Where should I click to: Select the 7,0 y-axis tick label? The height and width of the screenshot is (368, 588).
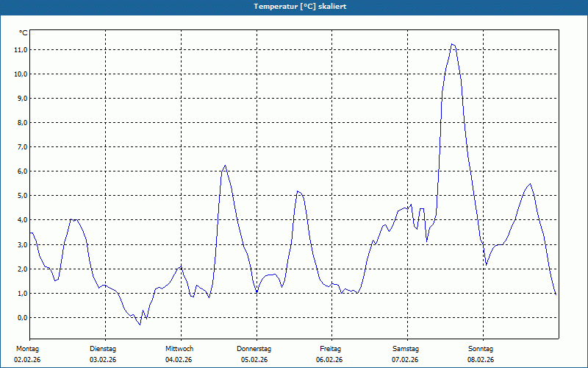pos(21,147)
